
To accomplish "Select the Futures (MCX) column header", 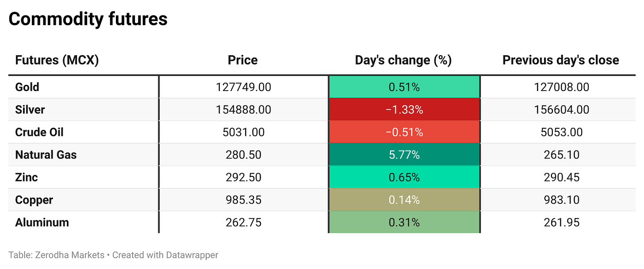I will tap(57, 60).
